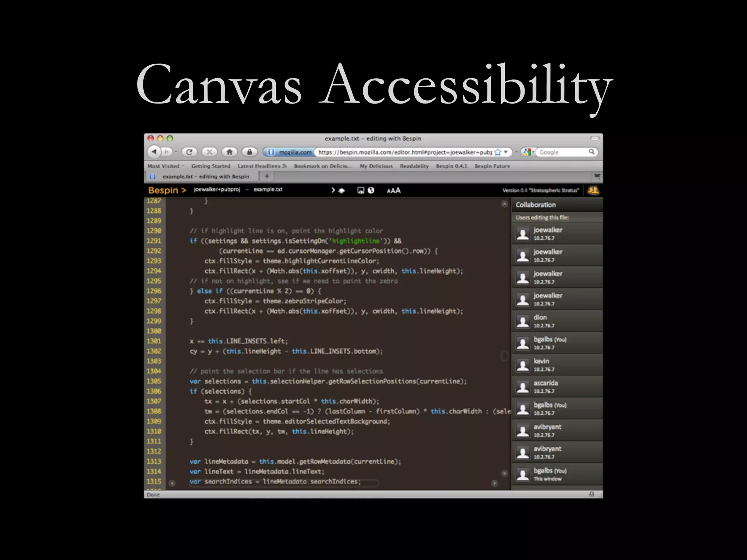Click the Readability bookmarklet
Image resolution: width=747 pixels, height=560 pixels.
coord(414,166)
